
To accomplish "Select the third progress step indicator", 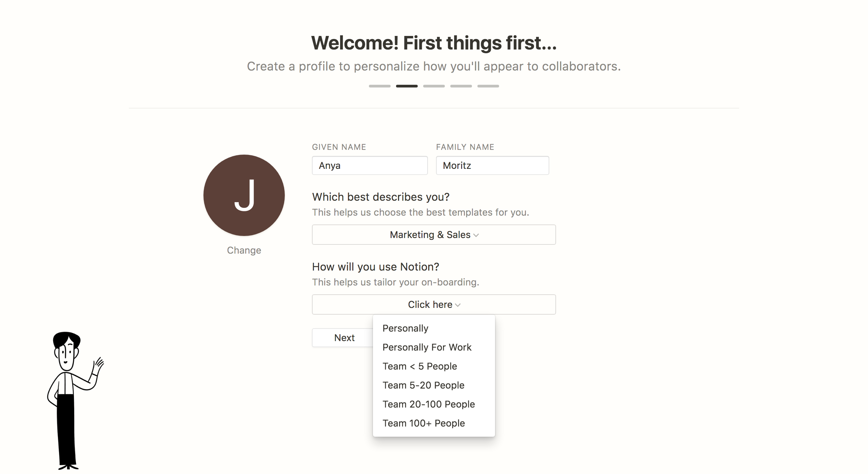I will 434,86.
